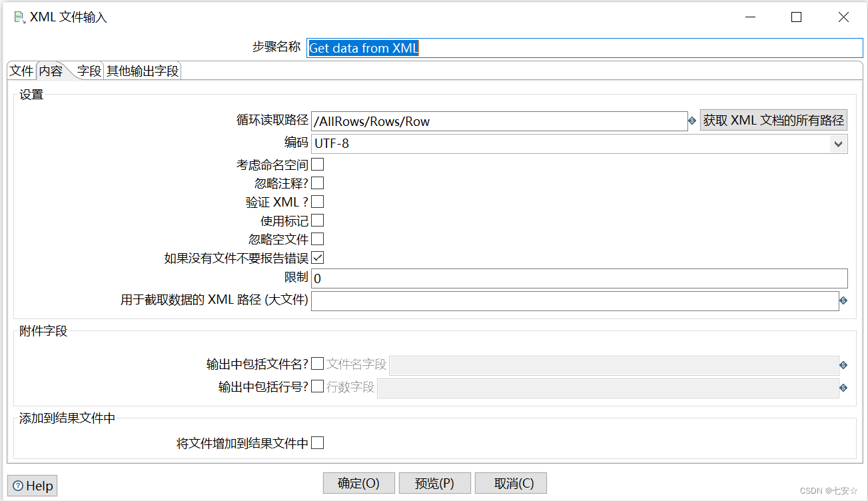Click 获取 XML 文档的所有路径 button
The width and height of the screenshot is (868, 501).
tap(773, 120)
